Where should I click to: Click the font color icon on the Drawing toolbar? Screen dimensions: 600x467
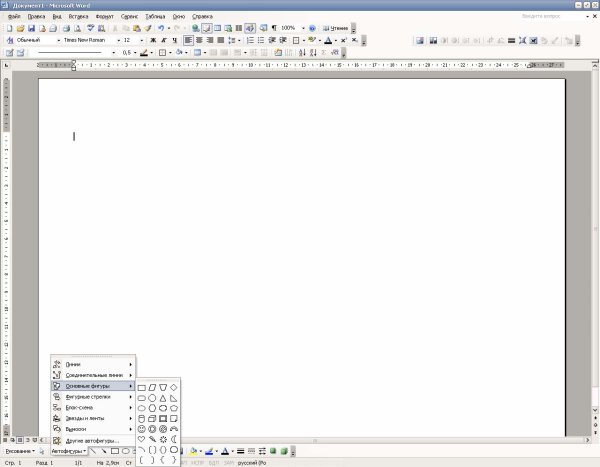click(225, 451)
